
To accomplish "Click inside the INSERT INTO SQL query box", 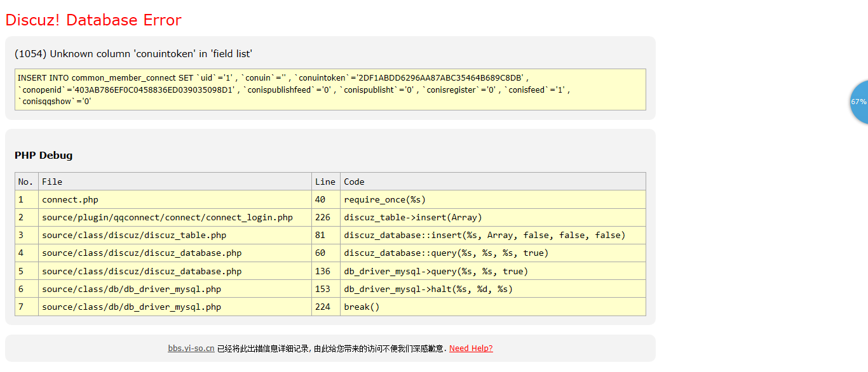I will pyautogui.click(x=330, y=90).
